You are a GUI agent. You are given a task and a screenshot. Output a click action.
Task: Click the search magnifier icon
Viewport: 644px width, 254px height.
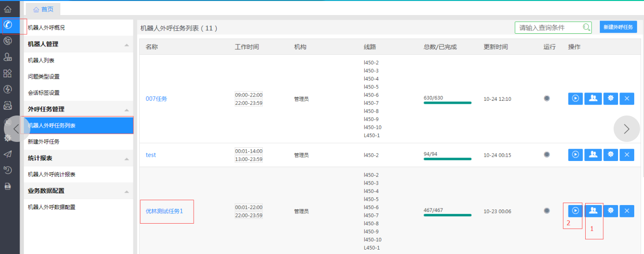pyautogui.click(x=586, y=27)
